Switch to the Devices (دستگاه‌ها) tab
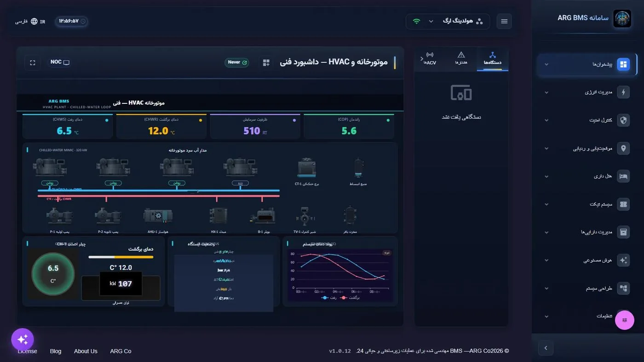This screenshot has height=362, width=644. (492, 59)
